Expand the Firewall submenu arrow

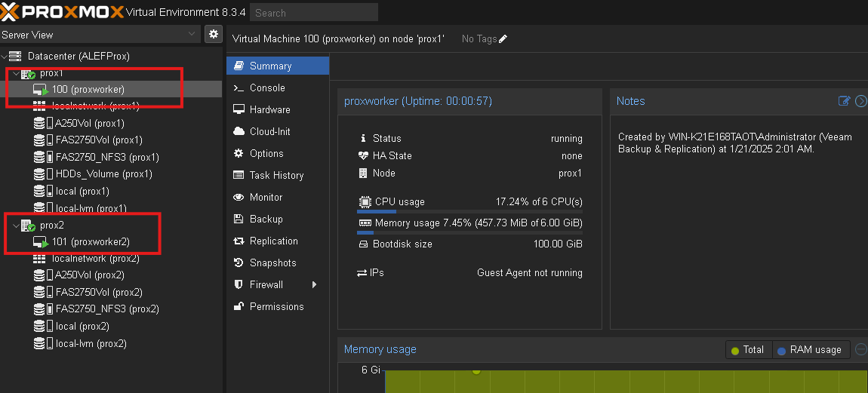[x=315, y=284]
